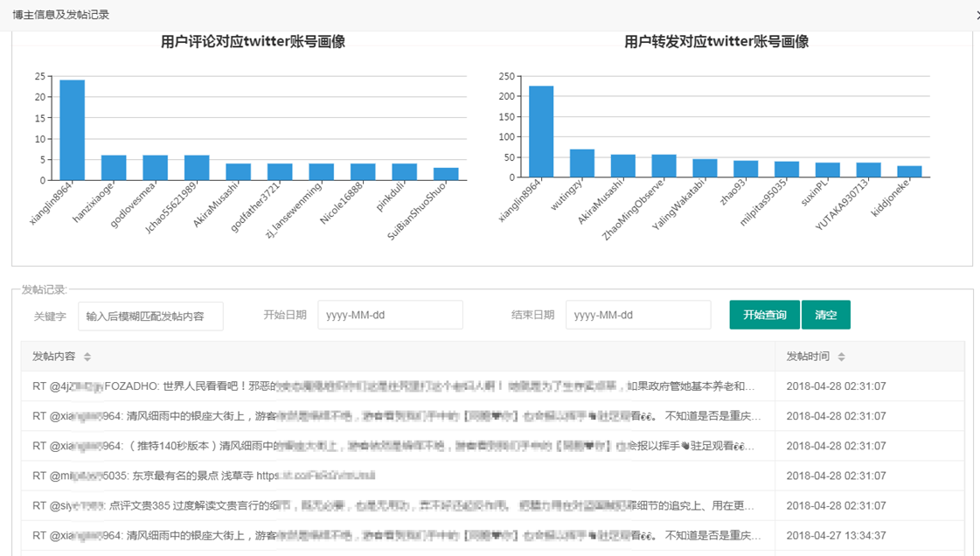The height and width of the screenshot is (556, 980).
Task: Select the hanzixiaoge bar in comments chart
Action: [x=114, y=168]
